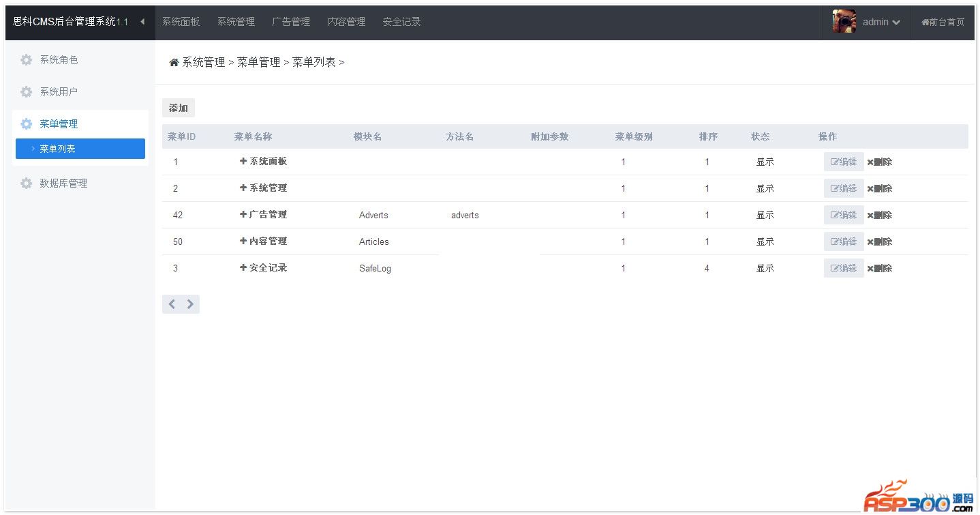Open the admin user dropdown
Image resolution: width=980 pixels, height=515 pixels.
[881, 22]
